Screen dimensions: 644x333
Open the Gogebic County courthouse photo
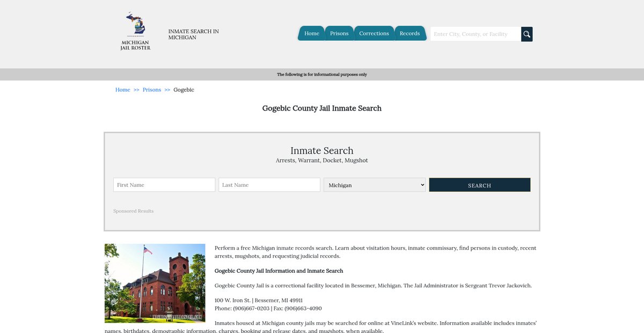pyautogui.click(x=155, y=283)
